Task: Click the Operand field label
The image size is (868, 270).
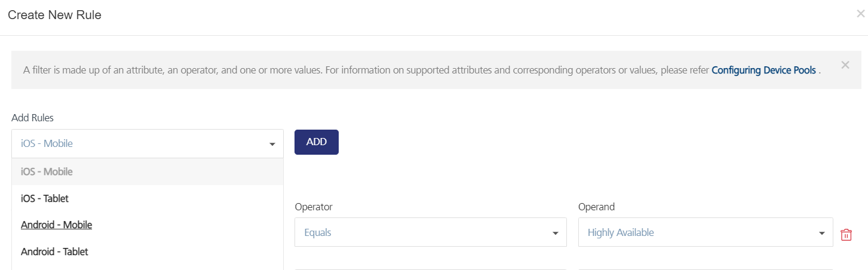Action: [x=596, y=207]
